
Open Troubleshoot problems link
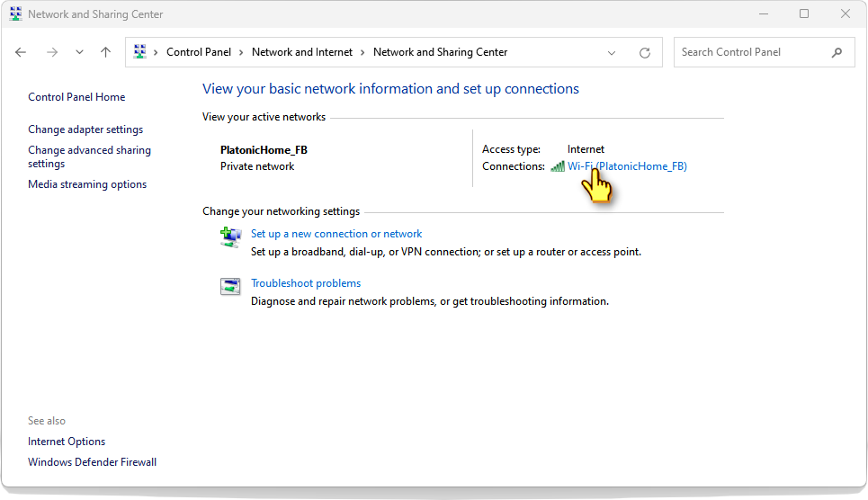tap(306, 283)
